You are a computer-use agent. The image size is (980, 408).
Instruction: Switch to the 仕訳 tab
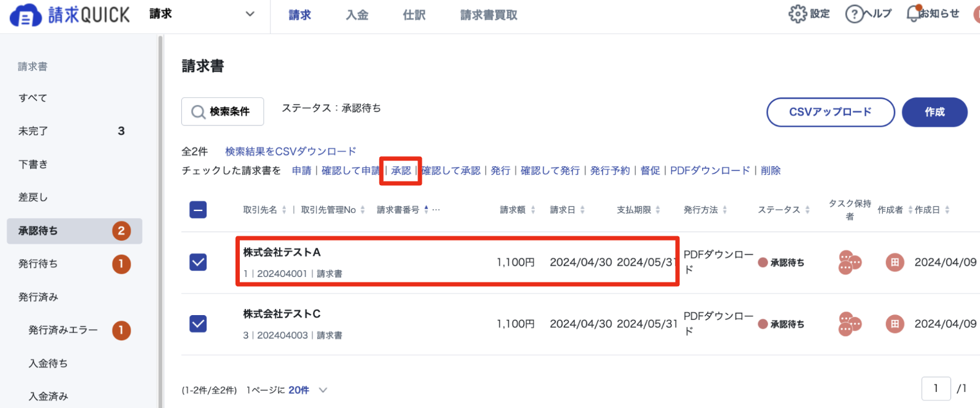coord(414,15)
